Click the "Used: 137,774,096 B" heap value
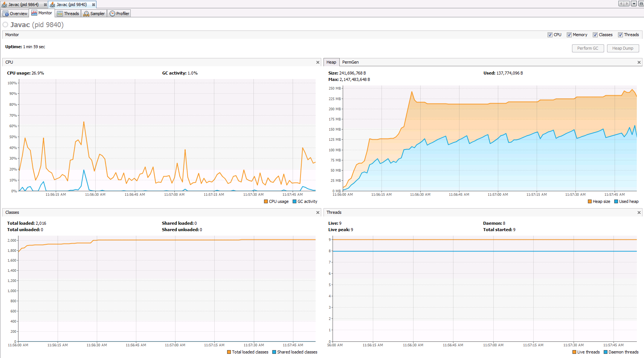The width and height of the screenshot is (644, 358). 503,73
